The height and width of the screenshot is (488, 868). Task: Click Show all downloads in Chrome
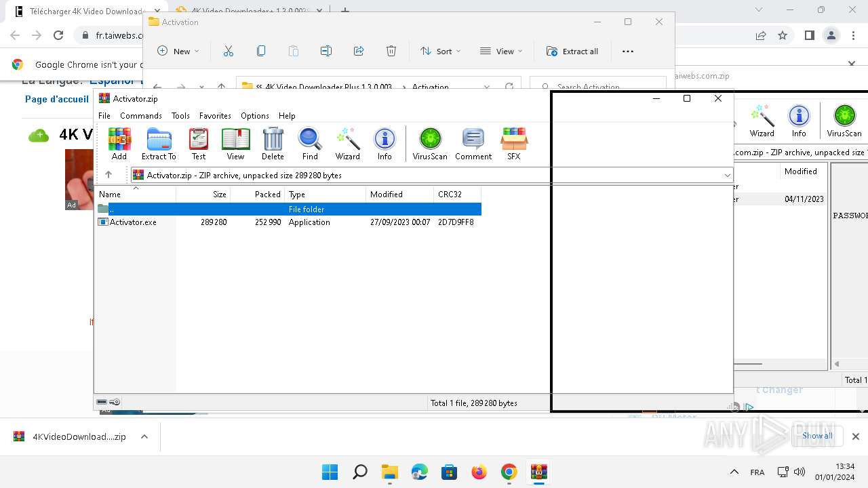817,436
